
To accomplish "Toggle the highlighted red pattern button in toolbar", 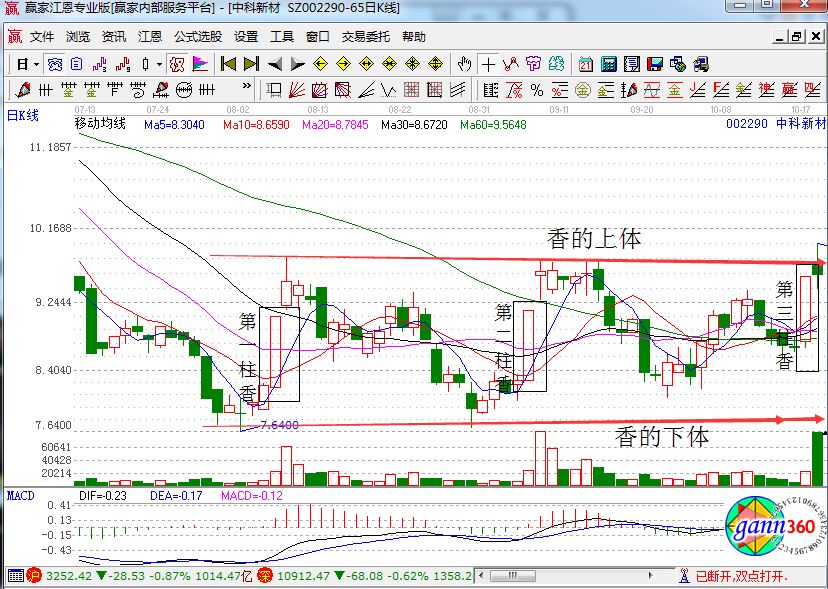I will pyautogui.click(x=176, y=64).
